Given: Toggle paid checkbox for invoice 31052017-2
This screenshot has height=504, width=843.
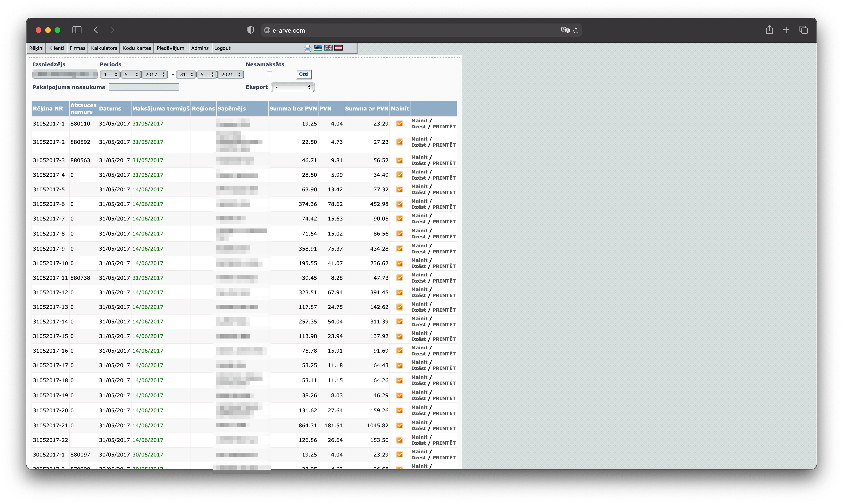Looking at the screenshot, I should click(400, 142).
